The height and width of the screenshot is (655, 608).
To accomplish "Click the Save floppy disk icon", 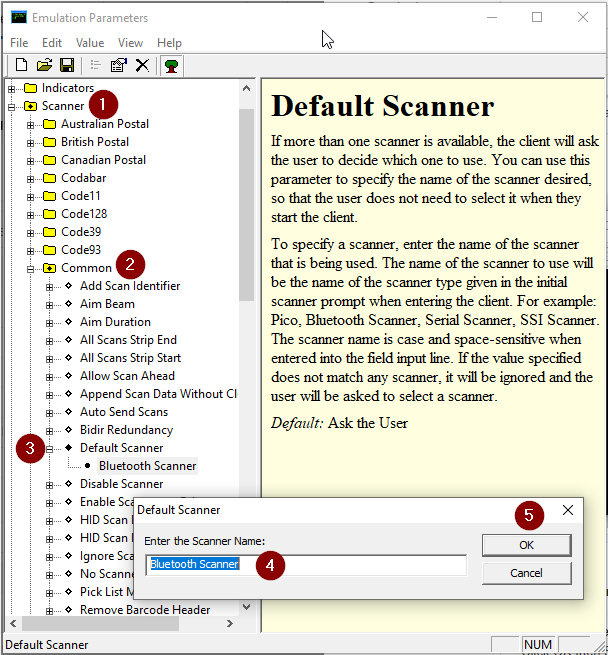I will coord(66,65).
